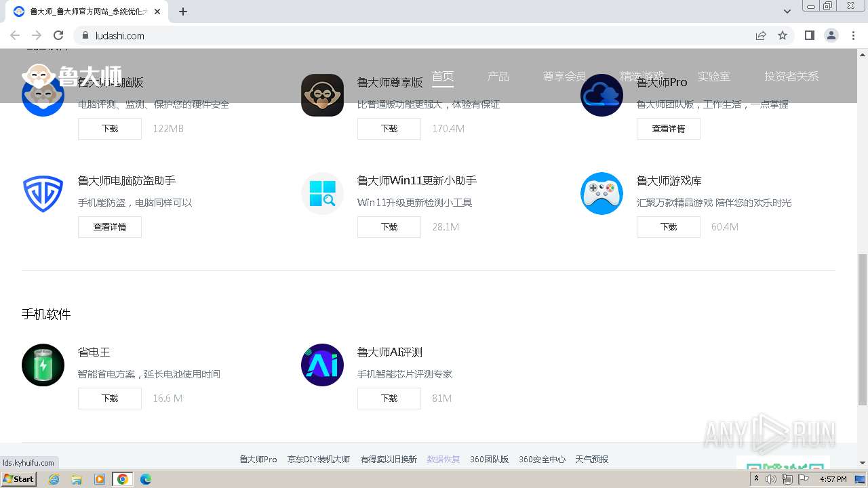This screenshot has height=488, width=868.
Task: Select the 首页 navigation tab
Action: (443, 77)
